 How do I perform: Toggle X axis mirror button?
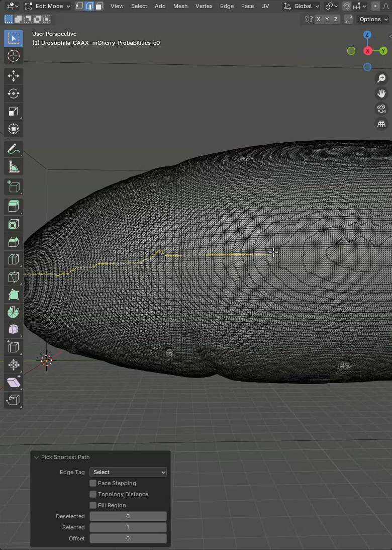[x=318, y=19]
